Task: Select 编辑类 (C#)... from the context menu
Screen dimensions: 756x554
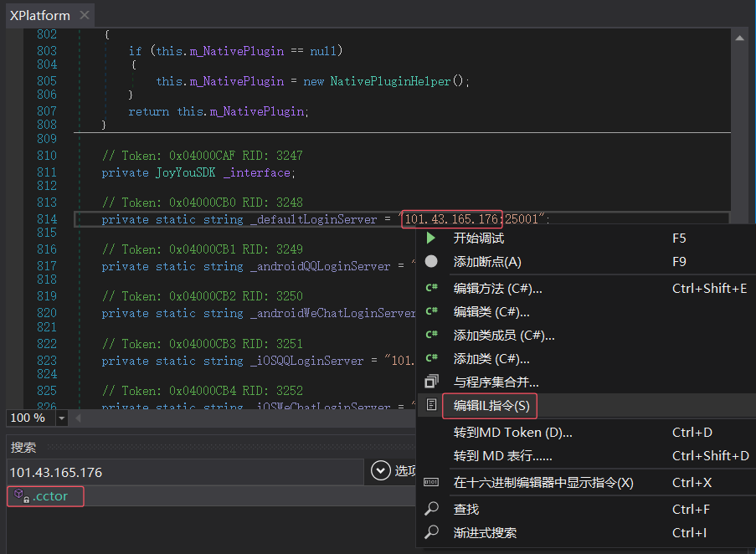Action: tap(491, 312)
